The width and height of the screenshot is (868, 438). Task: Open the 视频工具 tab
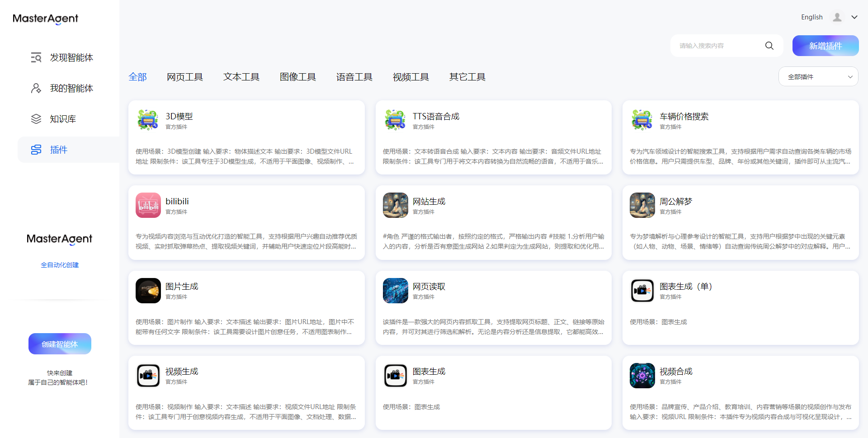point(411,77)
